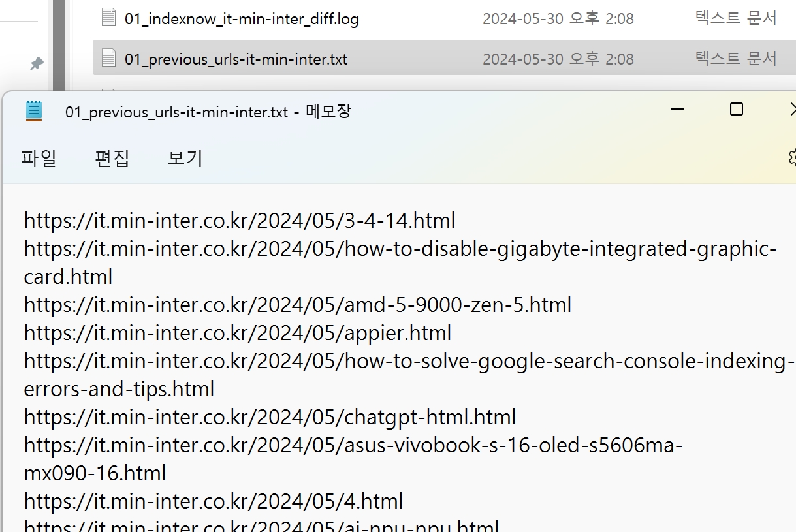Viewport: 796px width, 532px height.
Task: Click the how-to-solve-google-search-console-indexing URL line
Action: [409, 361]
